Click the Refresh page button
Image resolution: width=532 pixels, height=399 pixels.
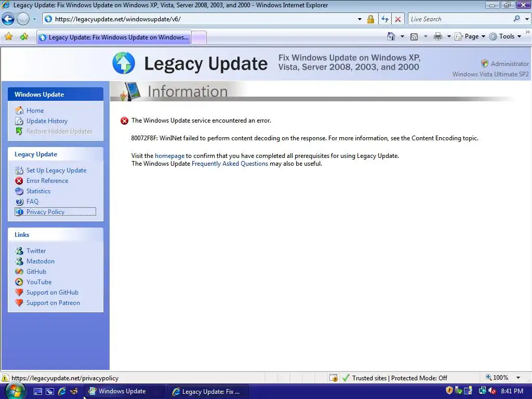(385, 19)
